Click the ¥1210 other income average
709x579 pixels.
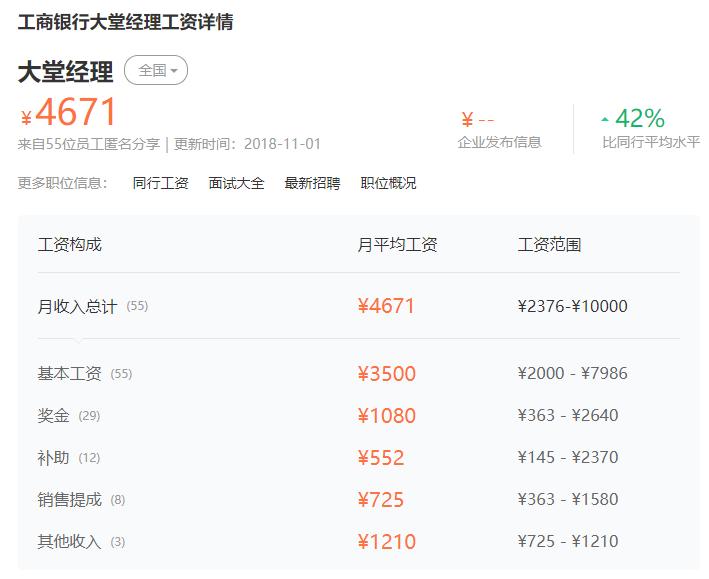coord(387,541)
